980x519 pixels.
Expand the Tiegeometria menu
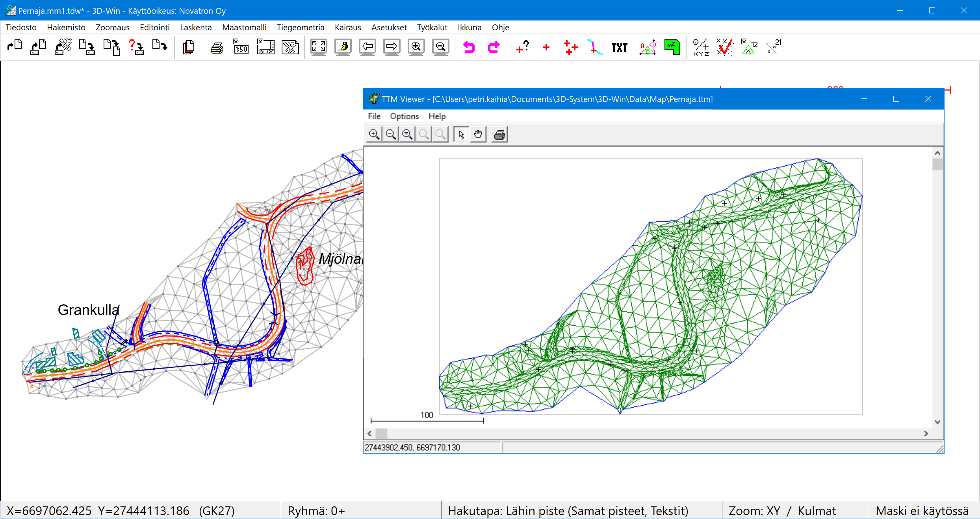(300, 28)
